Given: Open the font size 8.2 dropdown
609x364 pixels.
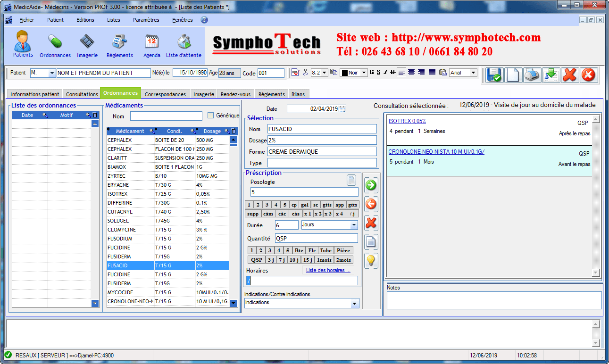Looking at the screenshot, I should point(325,73).
